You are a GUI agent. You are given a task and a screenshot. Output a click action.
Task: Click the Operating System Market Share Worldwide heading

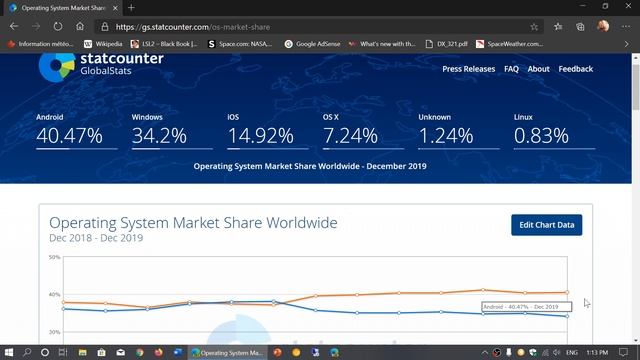coord(193,223)
